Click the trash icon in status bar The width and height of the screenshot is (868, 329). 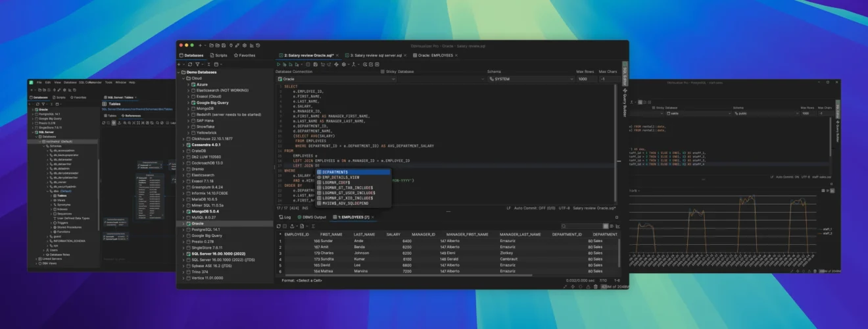click(596, 287)
